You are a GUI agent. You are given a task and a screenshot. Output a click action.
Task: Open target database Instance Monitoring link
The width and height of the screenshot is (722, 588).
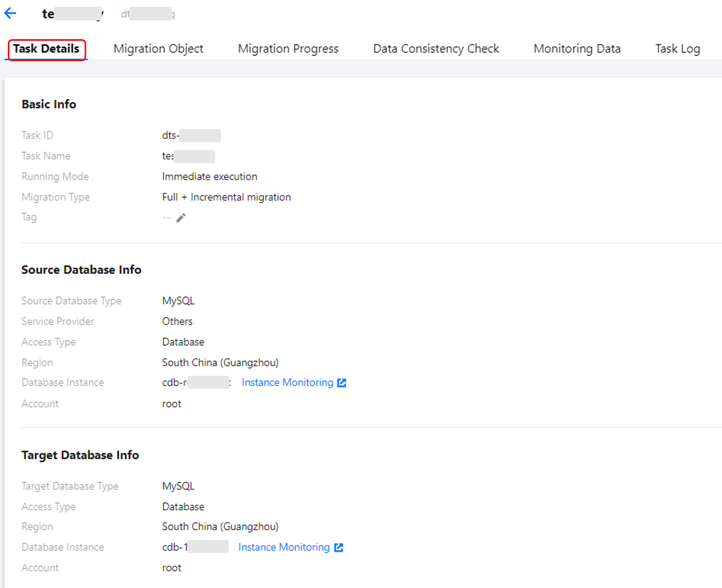tap(284, 547)
